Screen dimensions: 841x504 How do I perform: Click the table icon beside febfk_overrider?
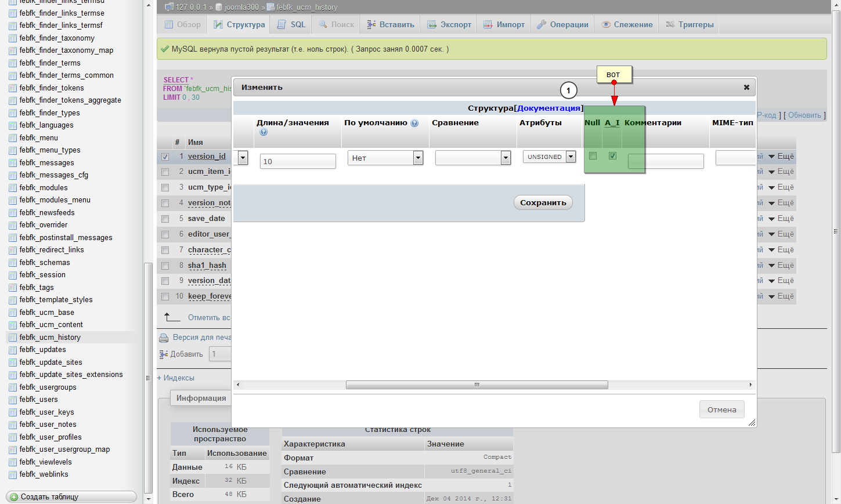coord(13,225)
